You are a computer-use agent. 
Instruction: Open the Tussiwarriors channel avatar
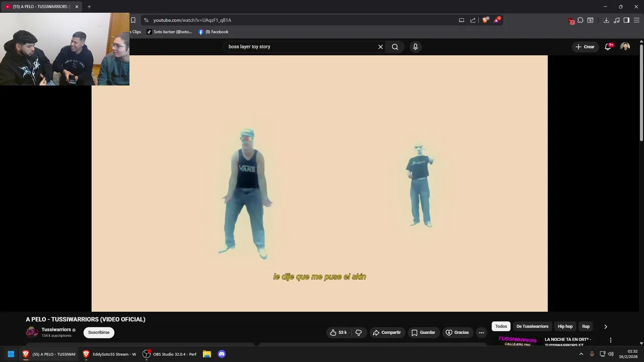32,332
